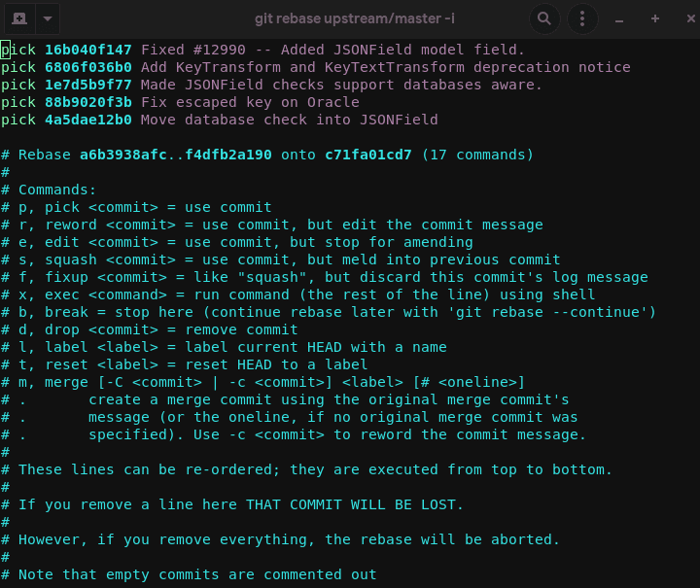Open the three-dot terminal menu

point(581,18)
